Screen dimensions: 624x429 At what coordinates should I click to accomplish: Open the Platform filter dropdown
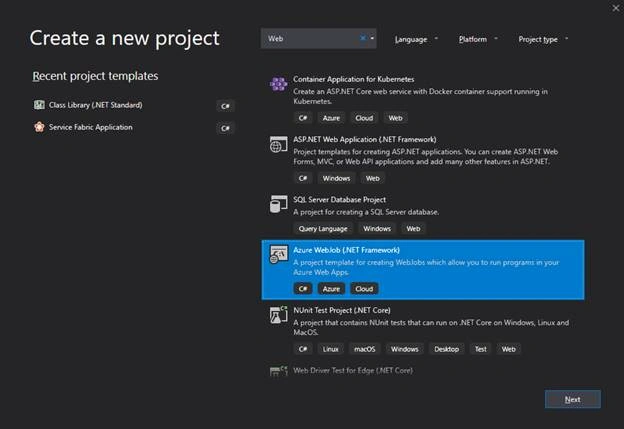tap(478, 39)
